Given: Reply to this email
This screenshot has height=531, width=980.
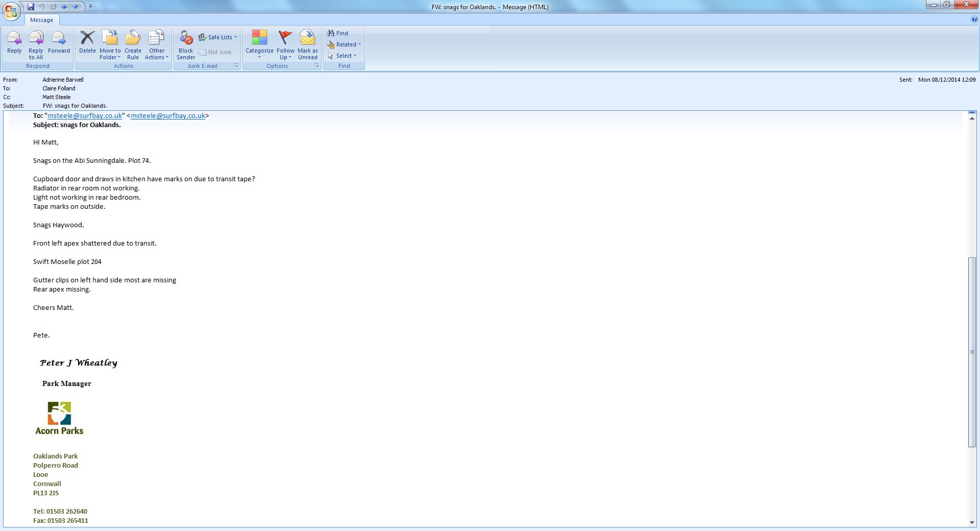Looking at the screenshot, I should point(14,43).
